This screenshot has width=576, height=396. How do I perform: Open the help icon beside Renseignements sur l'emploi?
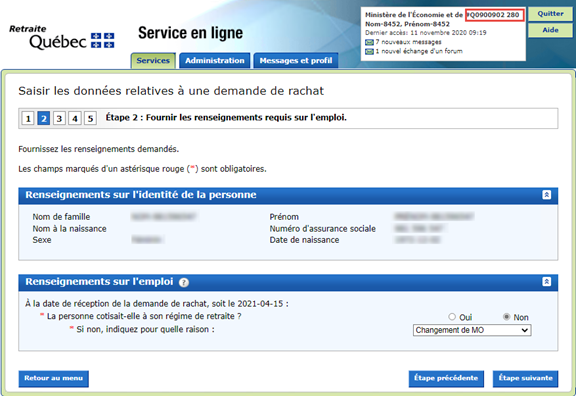[184, 282]
